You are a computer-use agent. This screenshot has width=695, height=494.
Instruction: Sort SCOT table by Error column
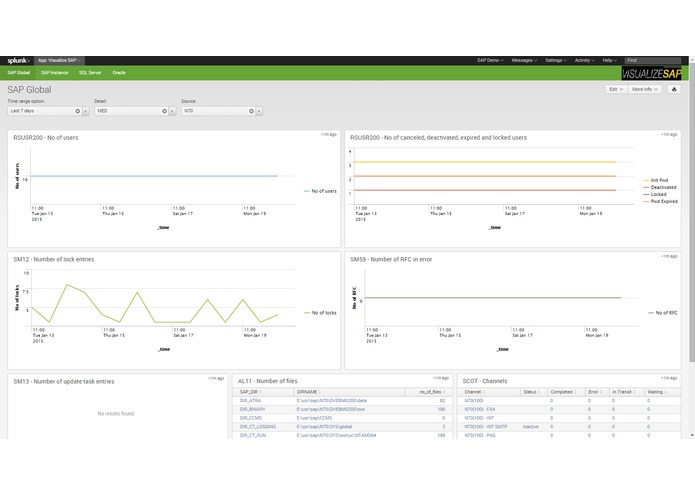pos(595,392)
